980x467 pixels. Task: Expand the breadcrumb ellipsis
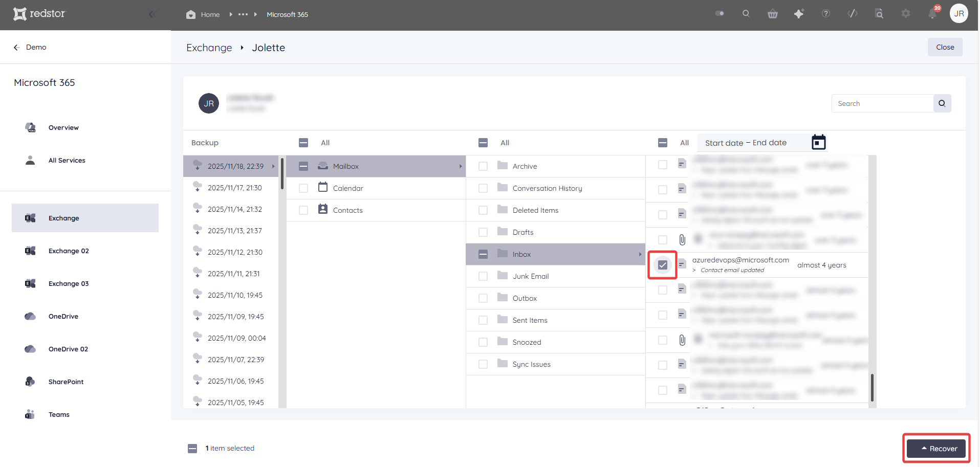(243, 14)
